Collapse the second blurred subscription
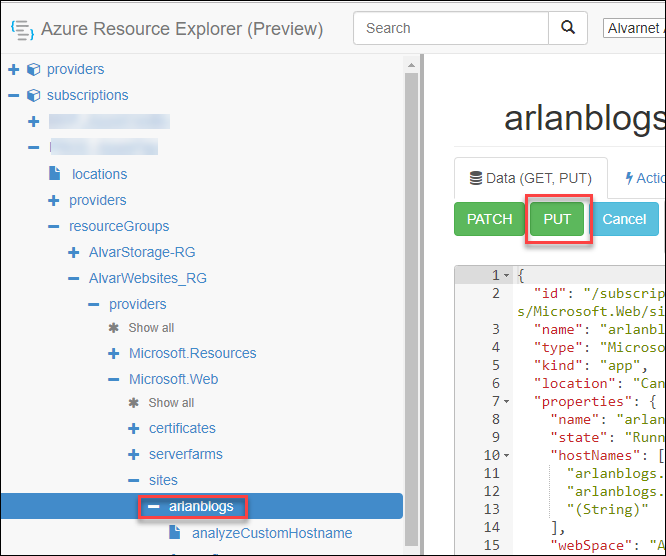Image resolution: width=666 pixels, height=556 pixels. pyautogui.click(x=34, y=147)
